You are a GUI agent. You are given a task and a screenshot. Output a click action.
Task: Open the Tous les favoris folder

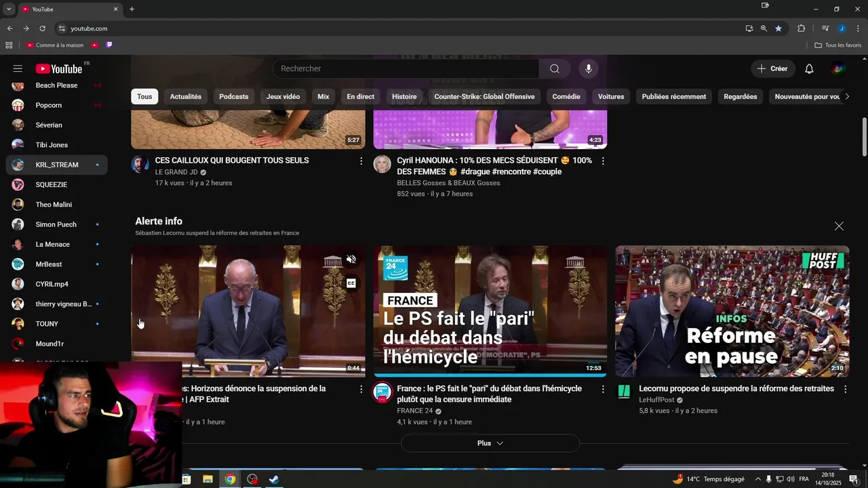click(838, 45)
